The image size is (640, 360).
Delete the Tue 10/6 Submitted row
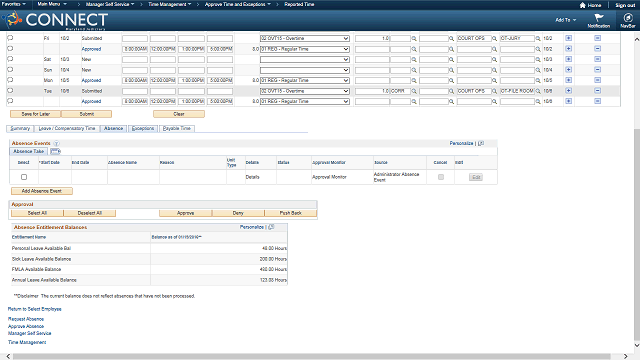click(x=597, y=91)
